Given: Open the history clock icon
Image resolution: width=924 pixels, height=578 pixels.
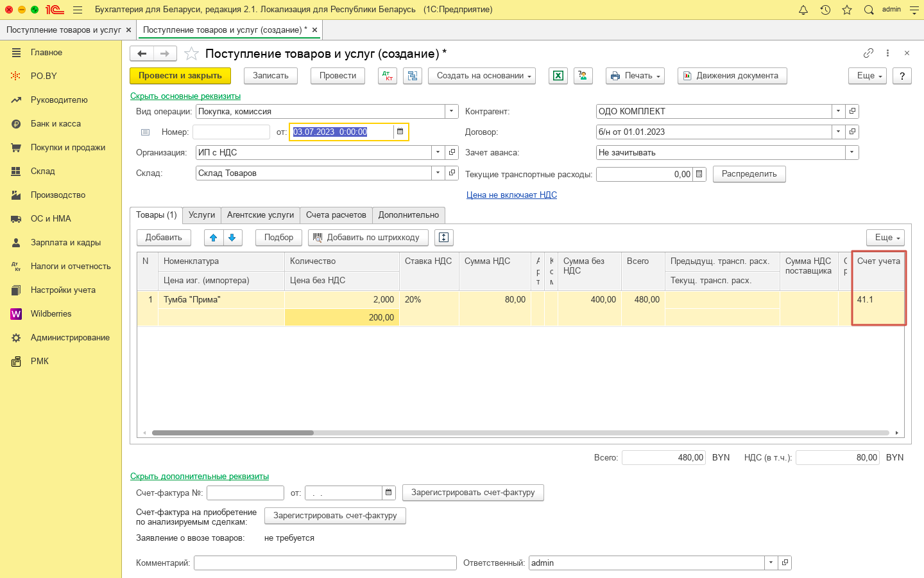Looking at the screenshot, I should 825,10.
